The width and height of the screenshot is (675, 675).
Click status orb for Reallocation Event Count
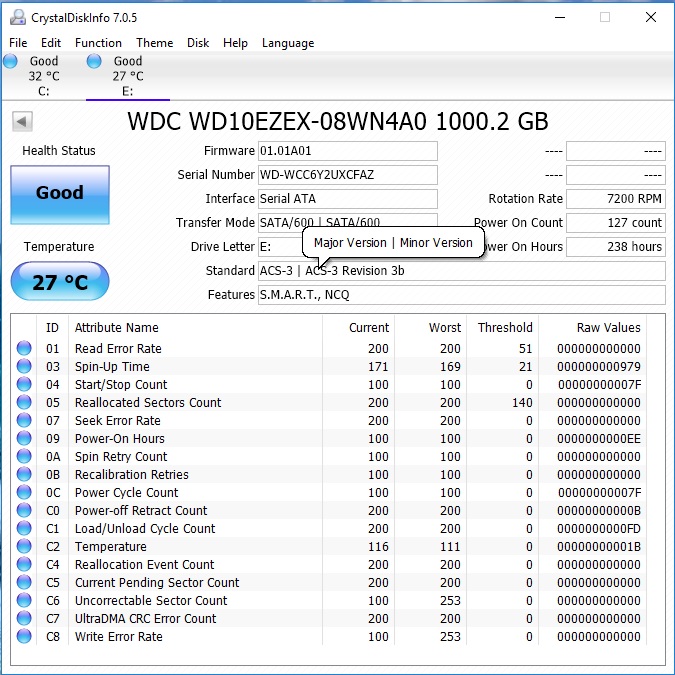[24, 564]
